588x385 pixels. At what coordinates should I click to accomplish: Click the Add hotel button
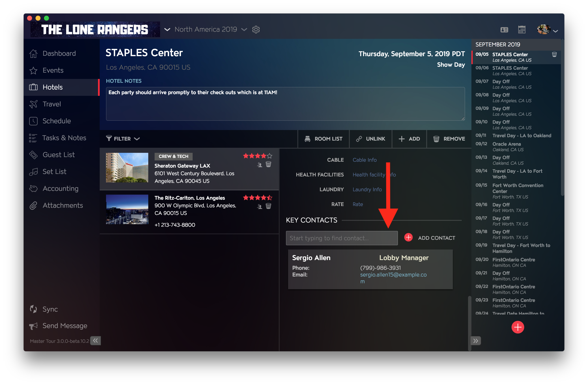409,139
